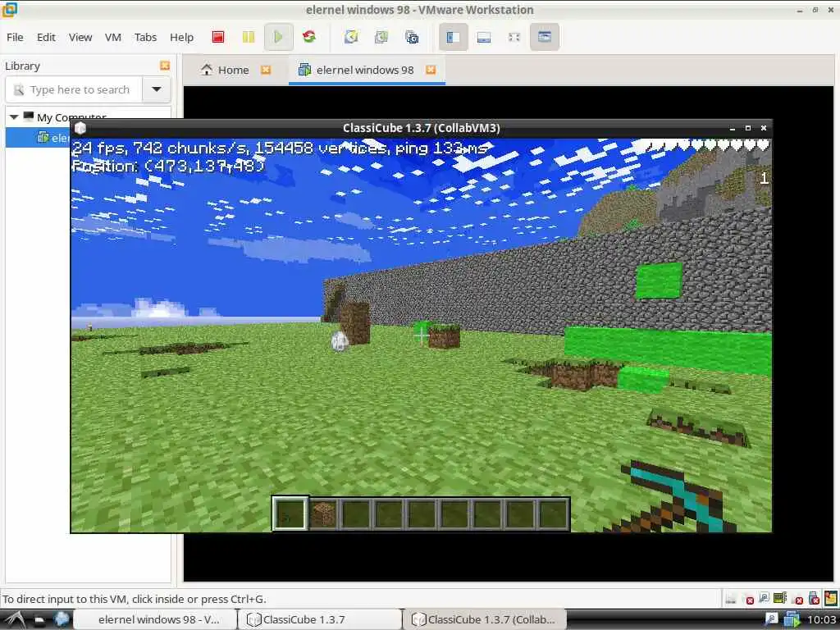The image size is (840, 630).
Task: Click the show desktop taskbar icon
Action: pos(39,620)
